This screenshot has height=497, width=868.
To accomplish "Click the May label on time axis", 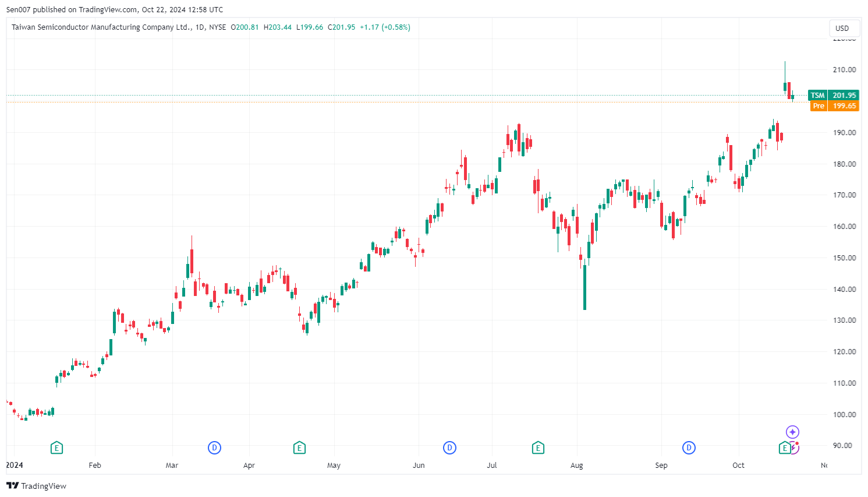I will 334,465.
